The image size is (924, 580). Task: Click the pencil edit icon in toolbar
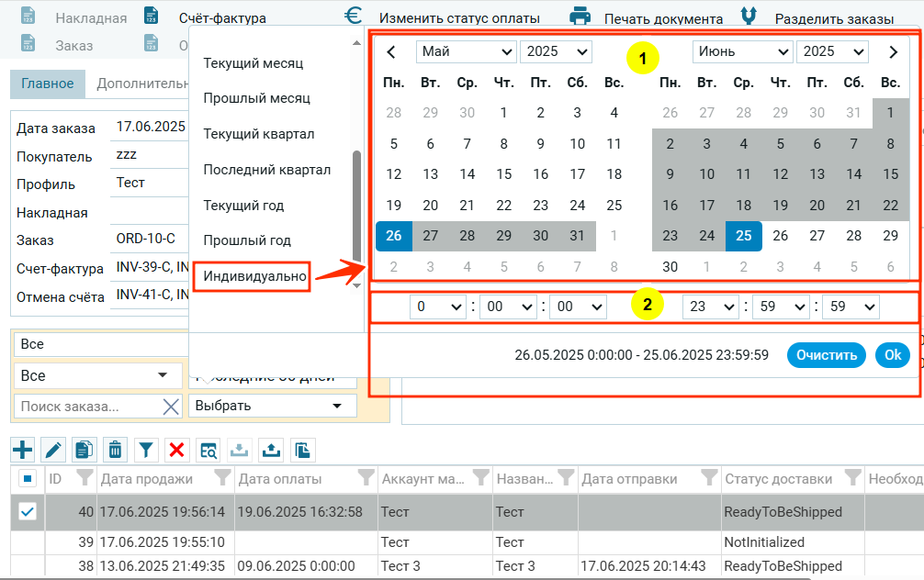(53, 450)
